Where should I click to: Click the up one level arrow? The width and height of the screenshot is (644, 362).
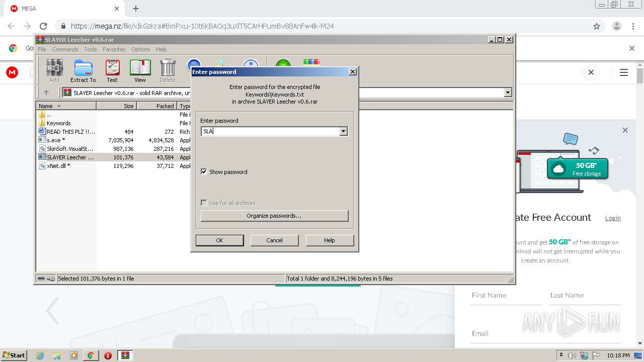coord(46,93)
